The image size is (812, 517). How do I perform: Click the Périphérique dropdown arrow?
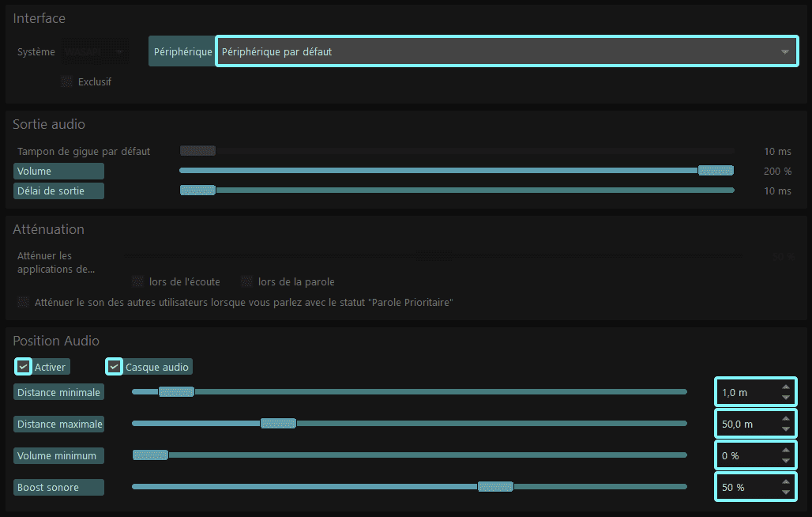[784, 52]
